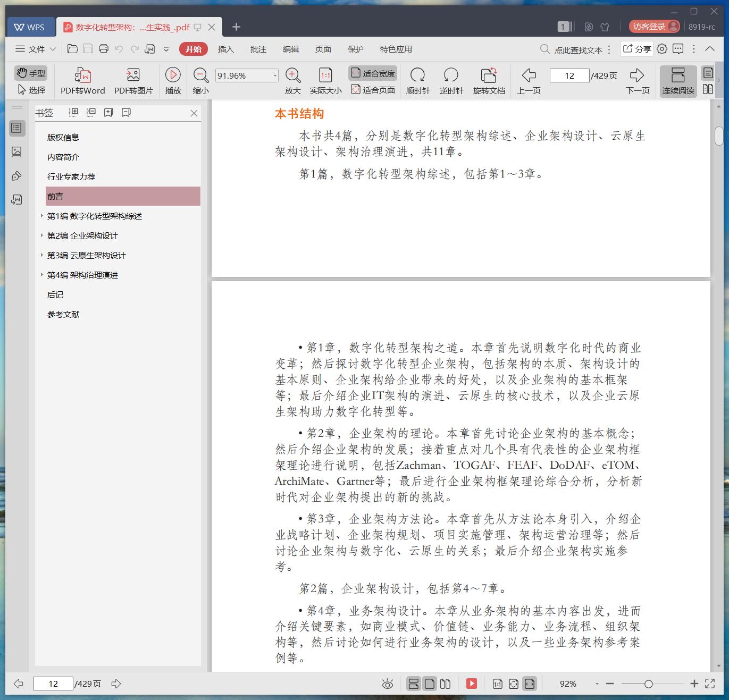Click the skin/shirt icon in title bar

605,27
